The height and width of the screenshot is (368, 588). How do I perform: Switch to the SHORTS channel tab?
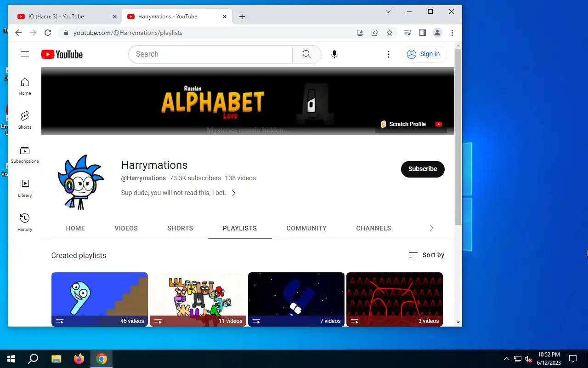tap(180, 228)
